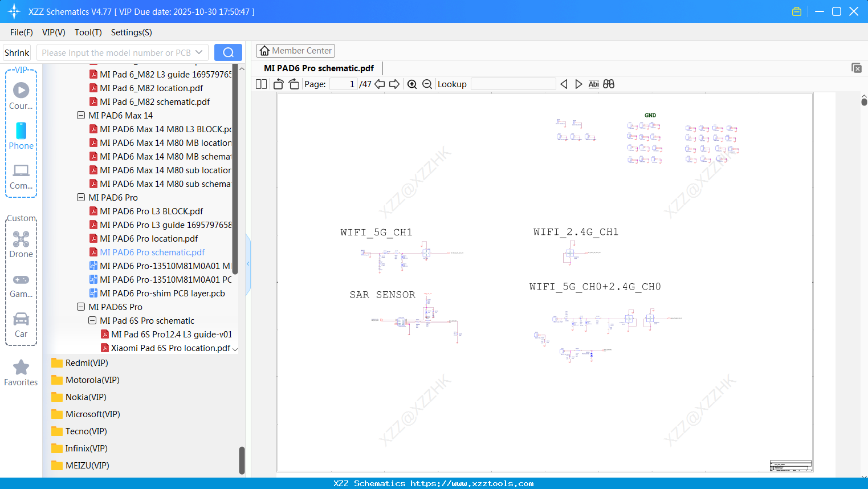Jump to the next lookup result

pyautogui.click(x=578, y=84)
